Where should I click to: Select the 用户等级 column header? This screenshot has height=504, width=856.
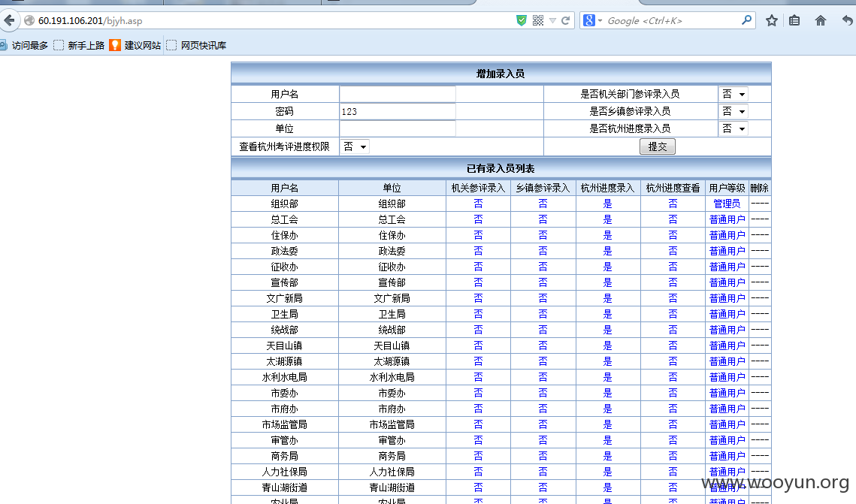pos(727,188)
